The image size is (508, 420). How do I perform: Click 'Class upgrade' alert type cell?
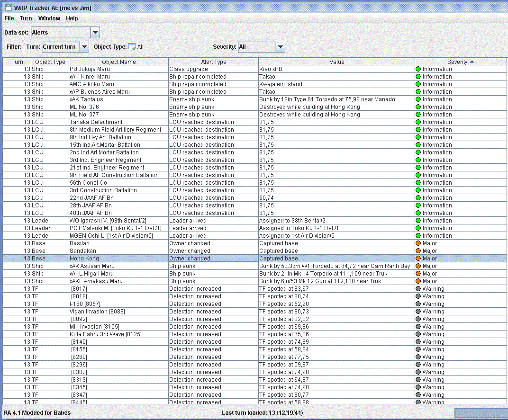click(214, 69)
